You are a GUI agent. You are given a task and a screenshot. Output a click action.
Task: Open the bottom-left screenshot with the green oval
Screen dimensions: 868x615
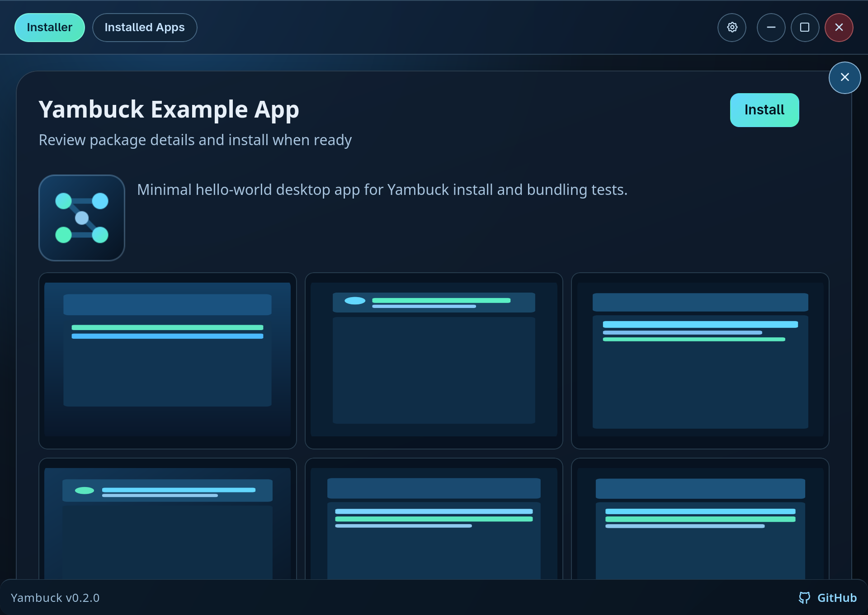point(168,519)
